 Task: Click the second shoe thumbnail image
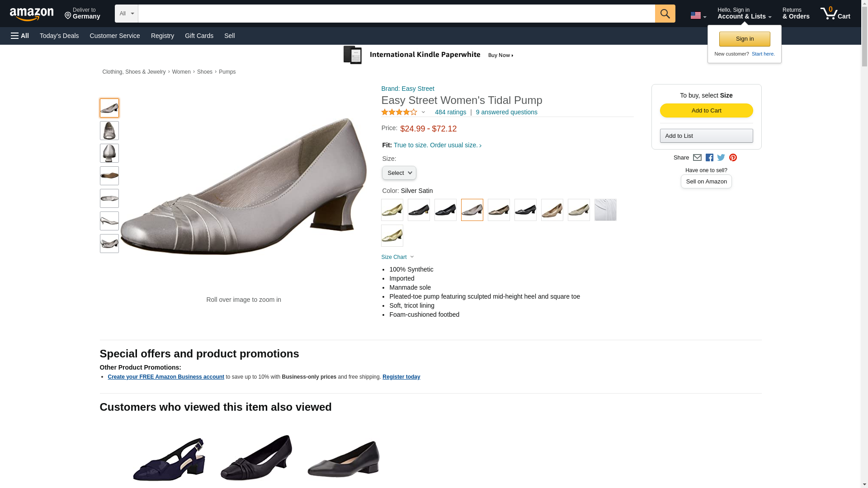point(109,131)
